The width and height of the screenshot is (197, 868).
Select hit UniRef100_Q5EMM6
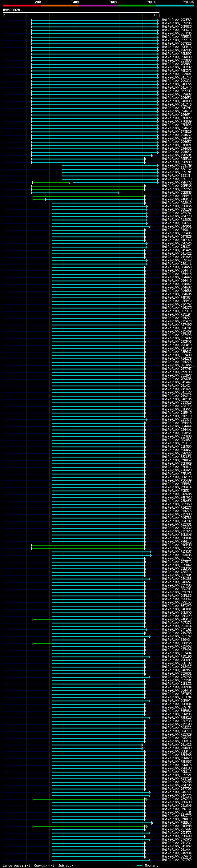(x=177, y=193)
